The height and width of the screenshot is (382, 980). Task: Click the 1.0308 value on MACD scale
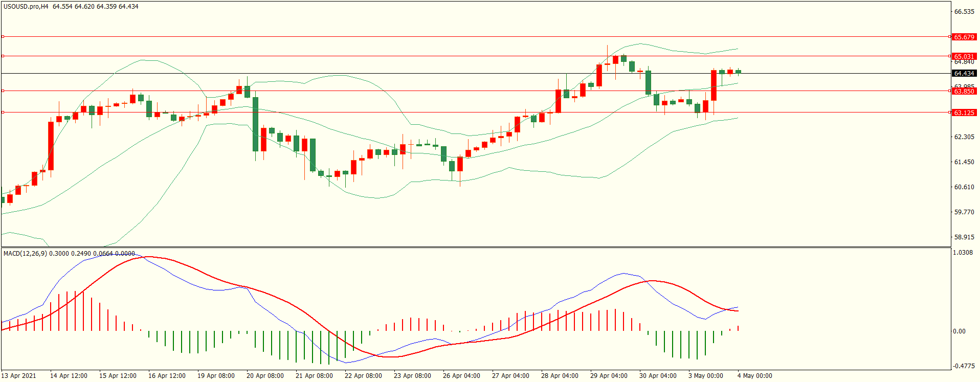click(964, 253)
